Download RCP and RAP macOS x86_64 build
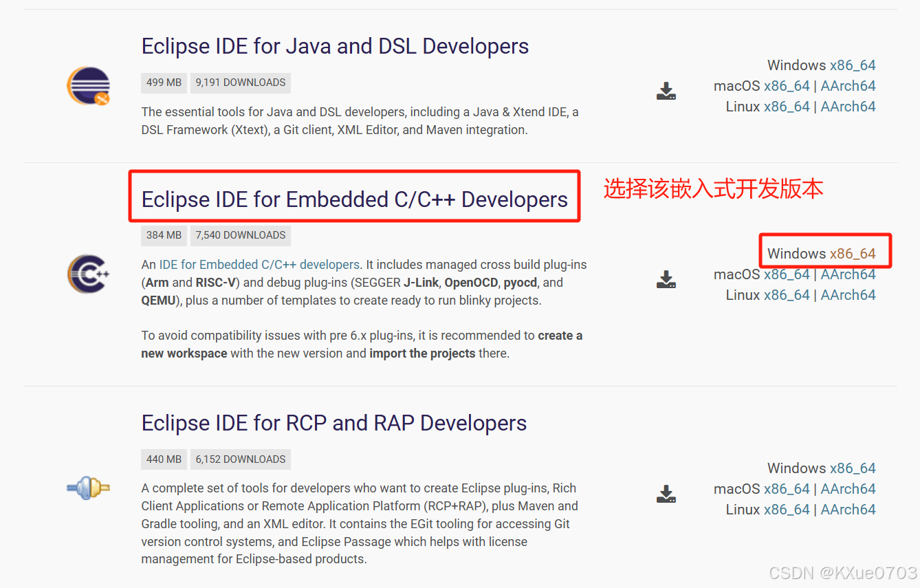 [x=787, y=489]
